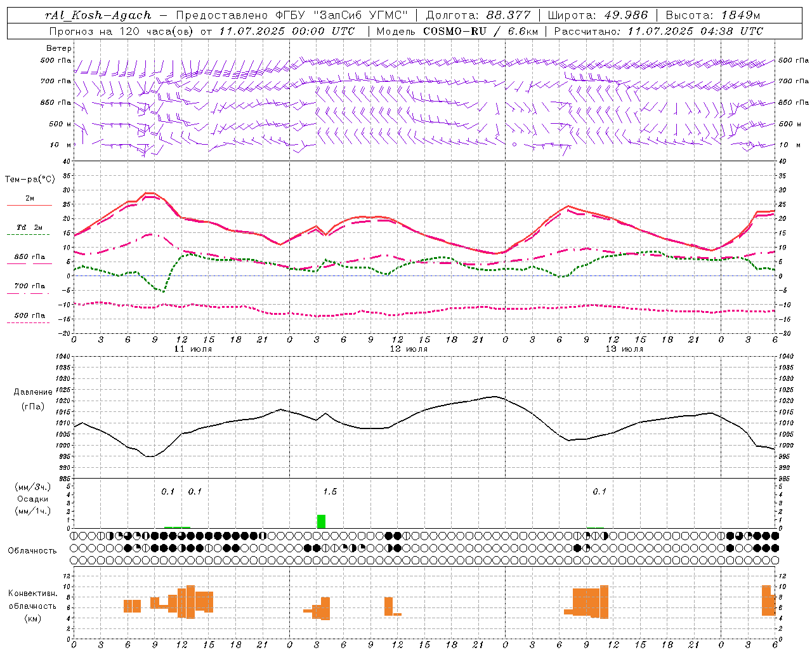Click the Осадки precipitation label
The height and width of the screenshot is (650, 812).
tap(33, 499)
